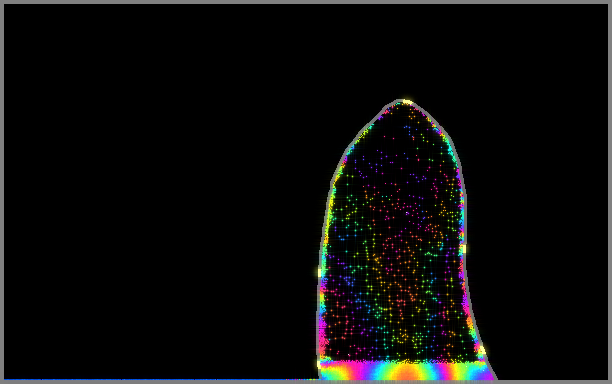Click the yellow marker at the shape's peak
The width and height of the screenshot is (612, 384).
point(407,102)
